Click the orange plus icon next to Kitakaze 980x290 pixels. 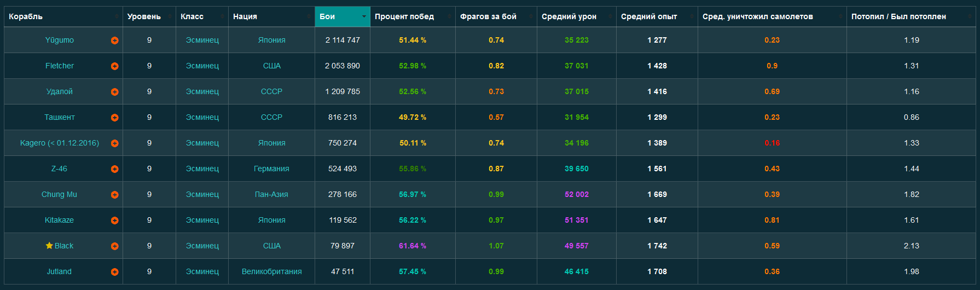click(x=114, y=221)
